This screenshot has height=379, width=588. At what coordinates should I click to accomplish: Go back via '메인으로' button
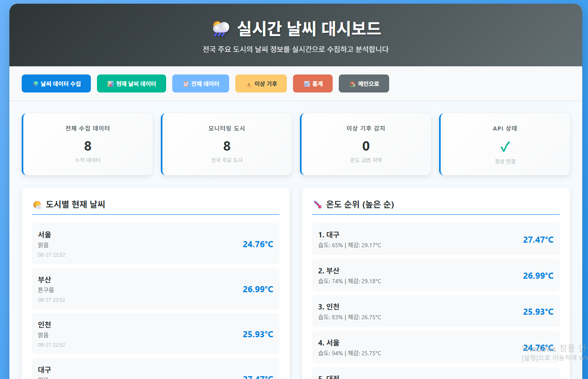pyautogui.click(x=364, y=83)
